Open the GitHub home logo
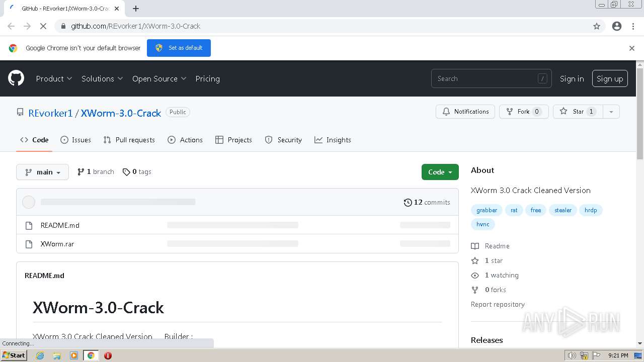644x362 pixels. [x=16, y=78]
